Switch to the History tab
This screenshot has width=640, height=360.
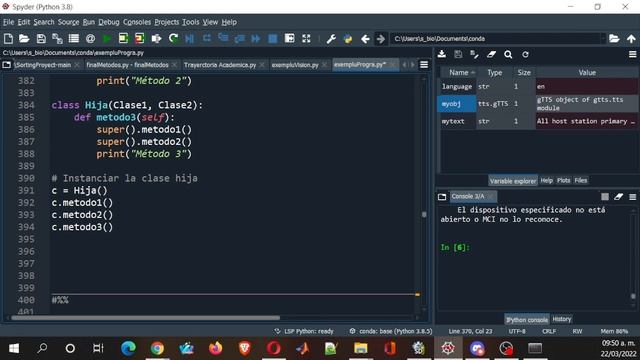[562, 319]
